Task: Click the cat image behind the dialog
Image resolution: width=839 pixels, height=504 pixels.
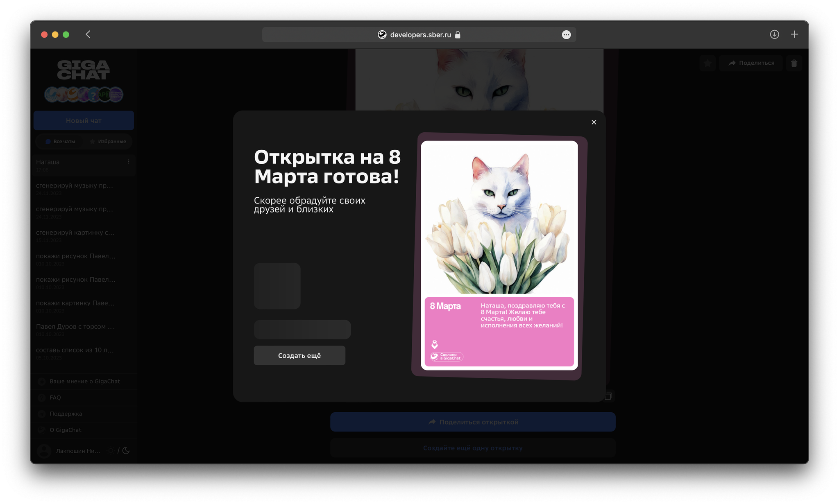Action: click(479, 80)
